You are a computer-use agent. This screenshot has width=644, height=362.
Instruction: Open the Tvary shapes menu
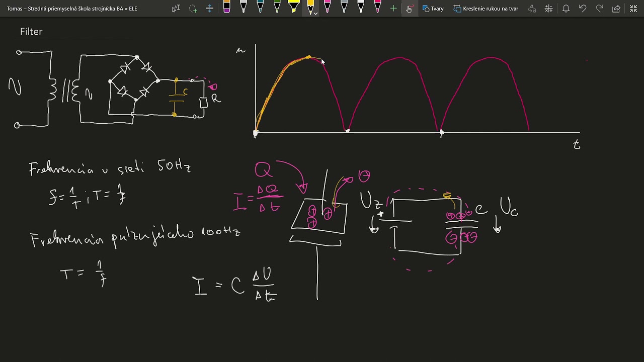point(433,9)
